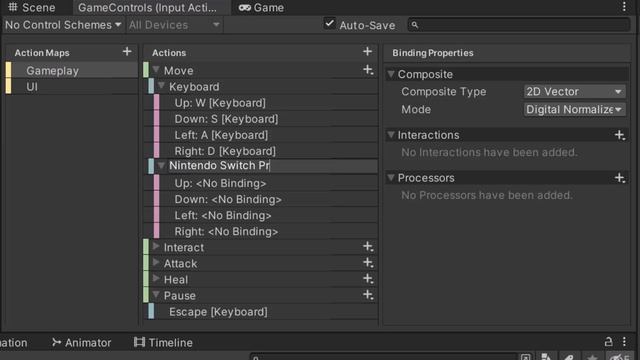Add a binding to the Interact action
640x360 pixels.
(x=368, y=247)
